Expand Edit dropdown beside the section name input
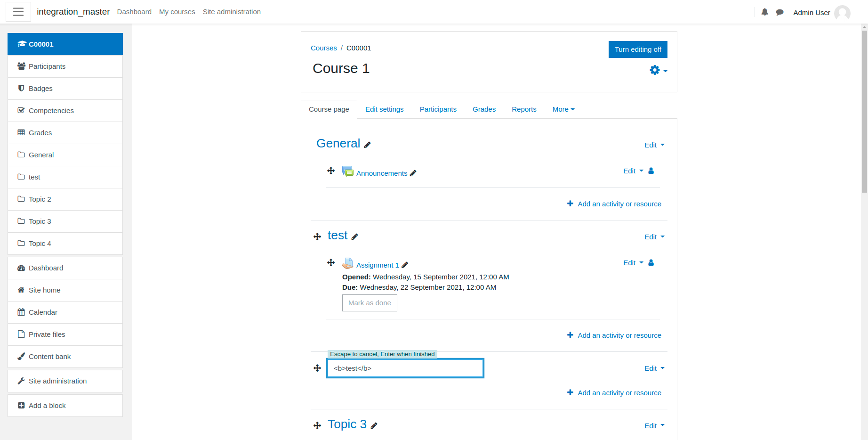The height and width of the screenshot is (440, 868). (654, 368)
